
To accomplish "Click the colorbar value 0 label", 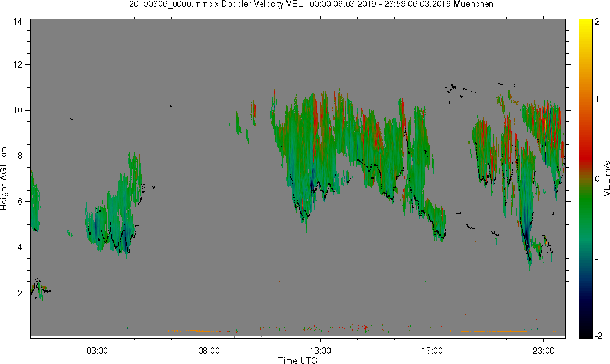I will 598,179.
